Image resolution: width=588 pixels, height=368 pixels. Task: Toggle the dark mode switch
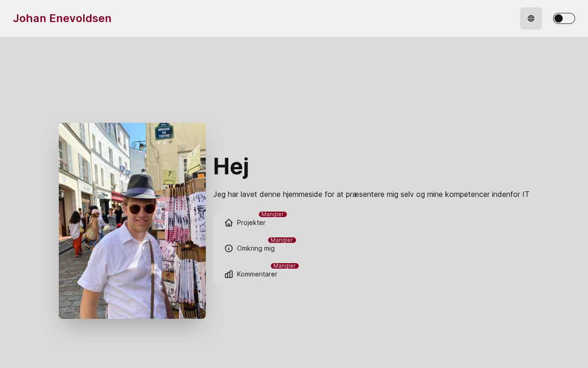pos(564,18)
